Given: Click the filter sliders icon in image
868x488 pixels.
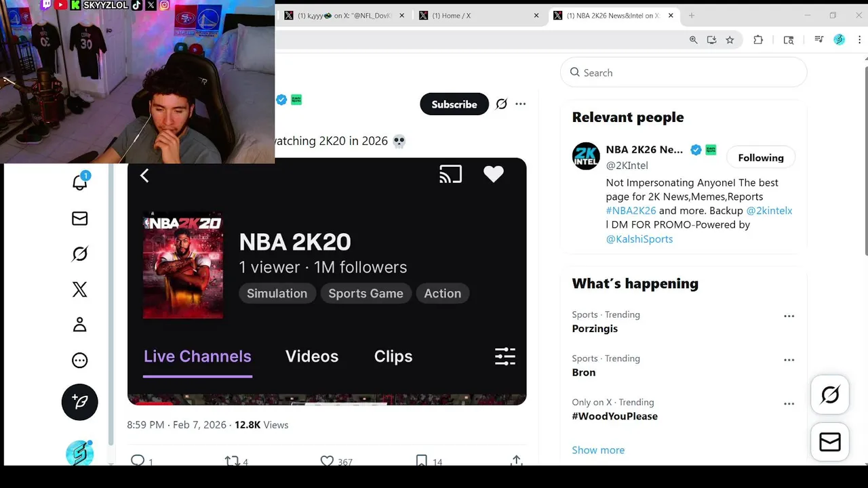Looking at the screenshot, I should pyautogui.click(x=505, y=357).
